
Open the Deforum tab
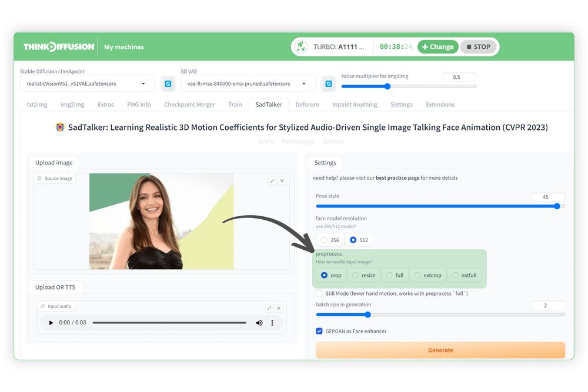[307, 105]
